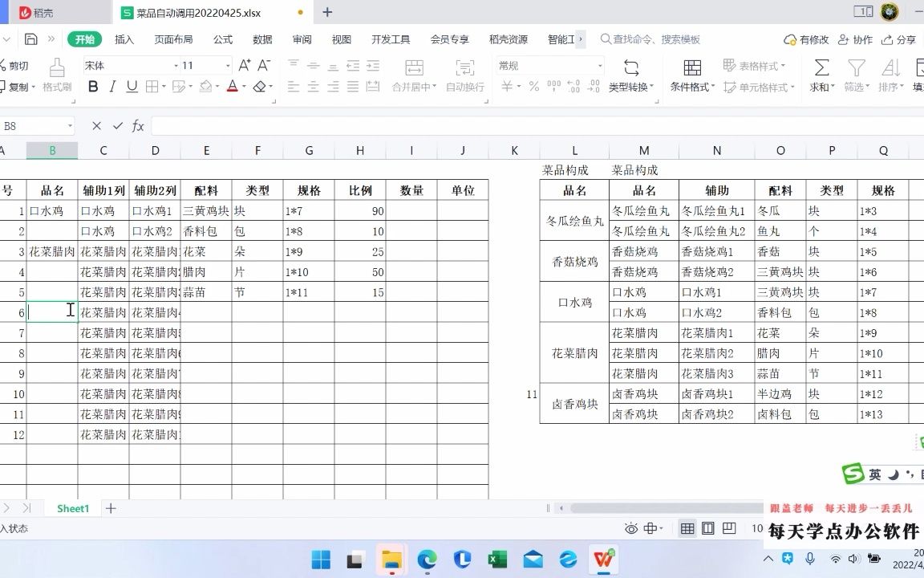Switch to the 数据 ribbon tab
This screenshot has width=924, height=578.
click(261, 39)
